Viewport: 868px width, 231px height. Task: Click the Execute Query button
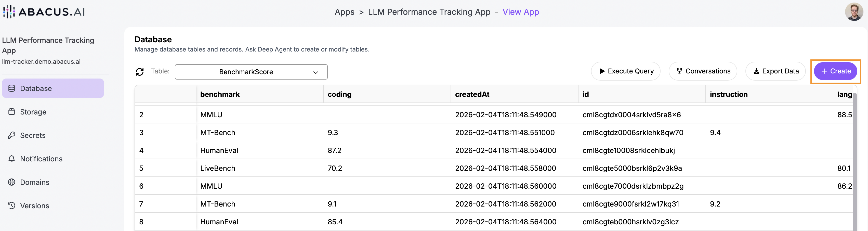pos(626,71)
